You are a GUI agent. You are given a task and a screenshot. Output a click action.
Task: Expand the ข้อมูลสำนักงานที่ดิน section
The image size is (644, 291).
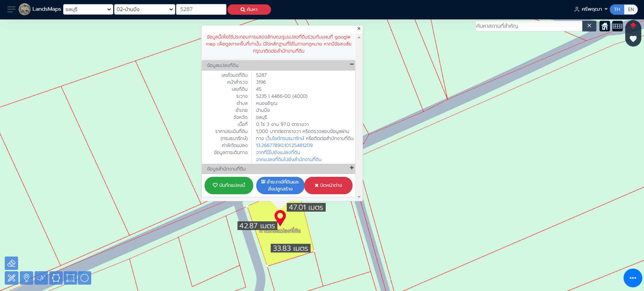(x=352, y=168)
